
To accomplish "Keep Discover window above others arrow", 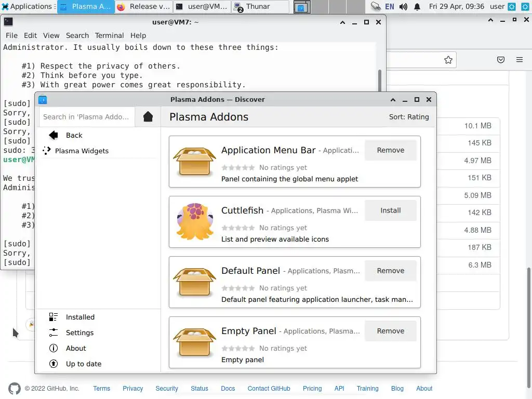I will coord(393,100).
